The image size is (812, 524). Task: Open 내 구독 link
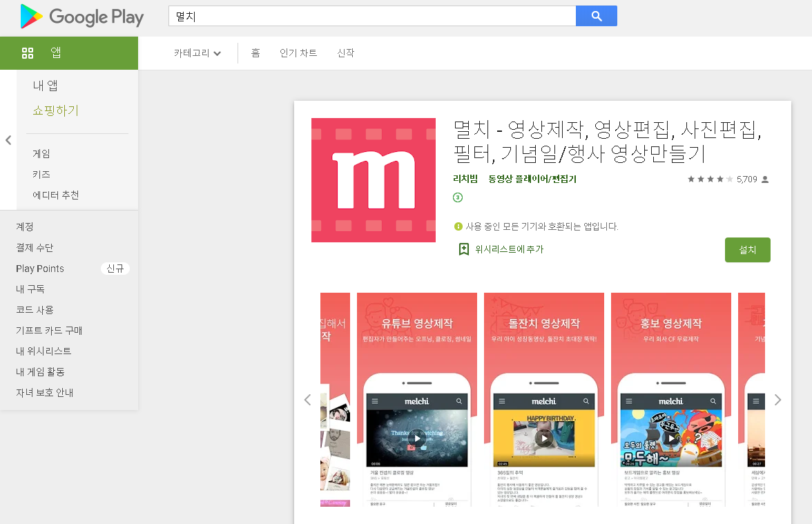[x=30, y=289]
